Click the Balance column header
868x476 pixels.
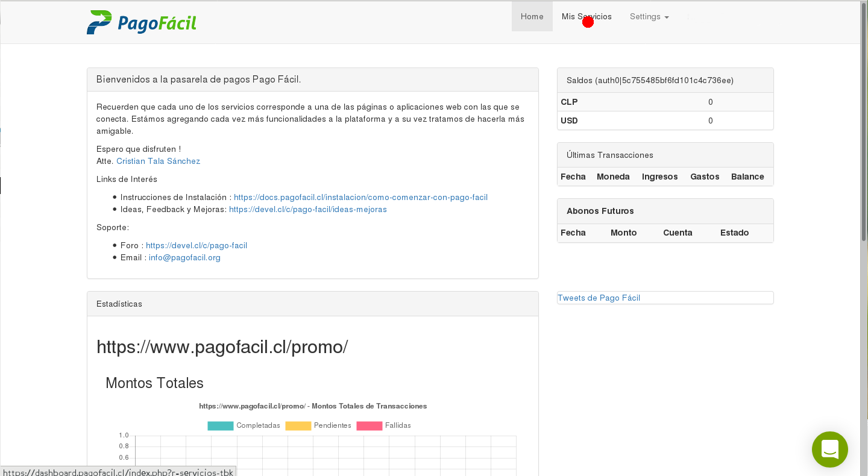coord(747,177)
